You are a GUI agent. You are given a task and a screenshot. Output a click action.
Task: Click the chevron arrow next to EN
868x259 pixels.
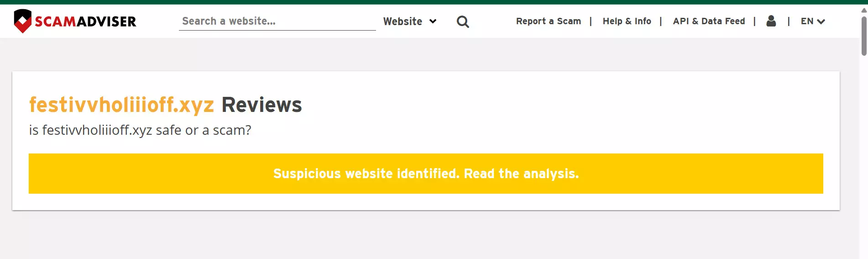pyautogui.click(x=821, y=21)
